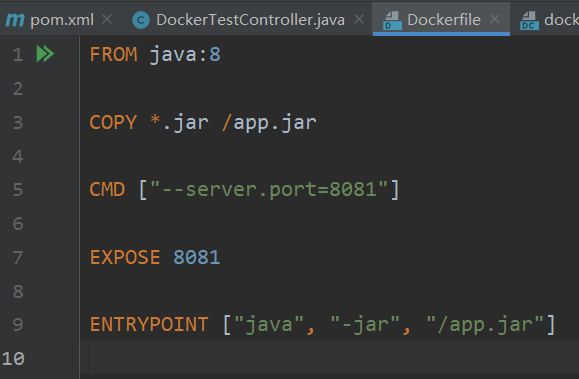The width and height of the screenshot is (579, 379).
Task: Place cursor on empty line 10
Action: pos(329,358)
